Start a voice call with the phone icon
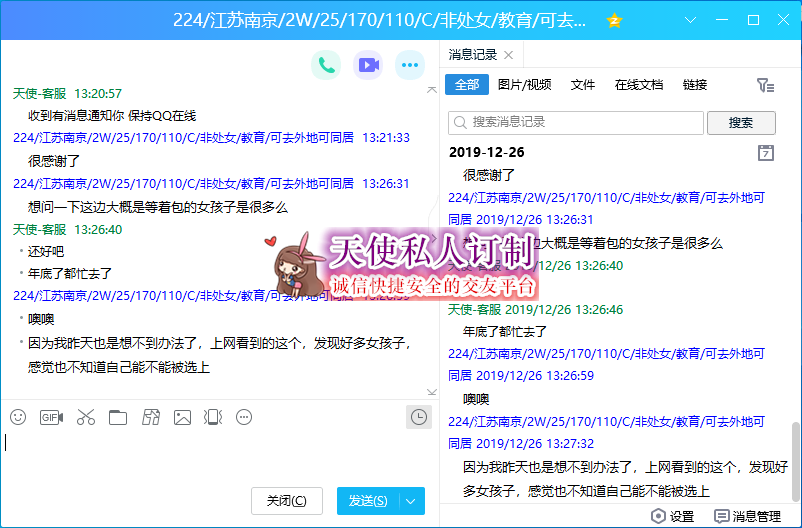Screen dimensions: 802x528 [326, 65]
